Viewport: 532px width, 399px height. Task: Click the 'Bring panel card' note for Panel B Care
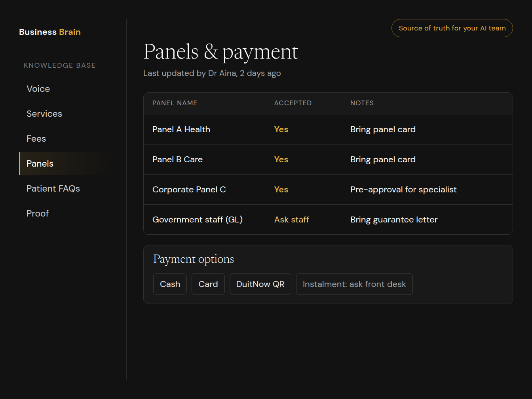tap(383, 160)
